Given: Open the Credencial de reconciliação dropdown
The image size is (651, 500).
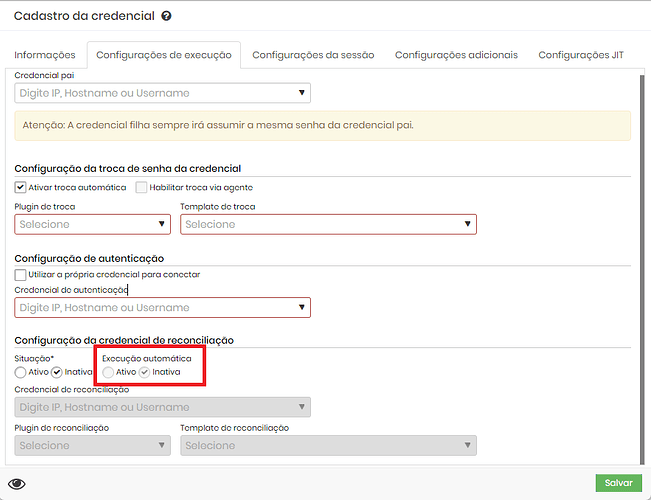Looking at the screenshot, I should (162, 407).
